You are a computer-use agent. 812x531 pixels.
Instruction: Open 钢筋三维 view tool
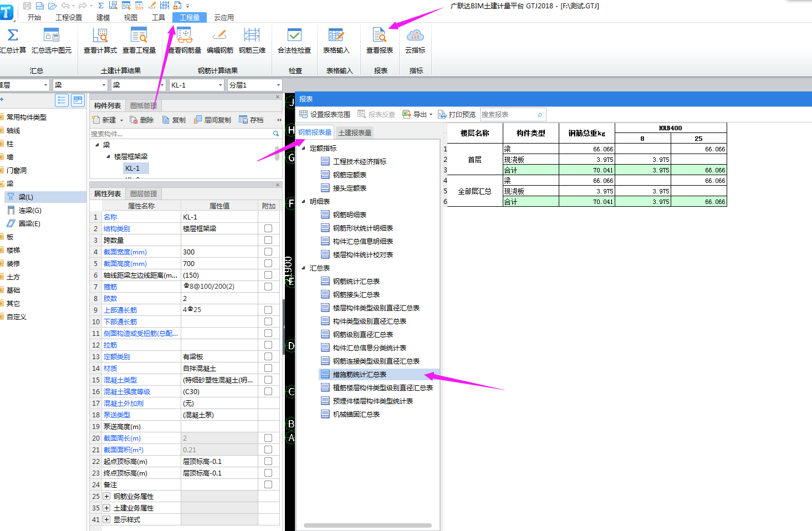(x=252, y=40)
